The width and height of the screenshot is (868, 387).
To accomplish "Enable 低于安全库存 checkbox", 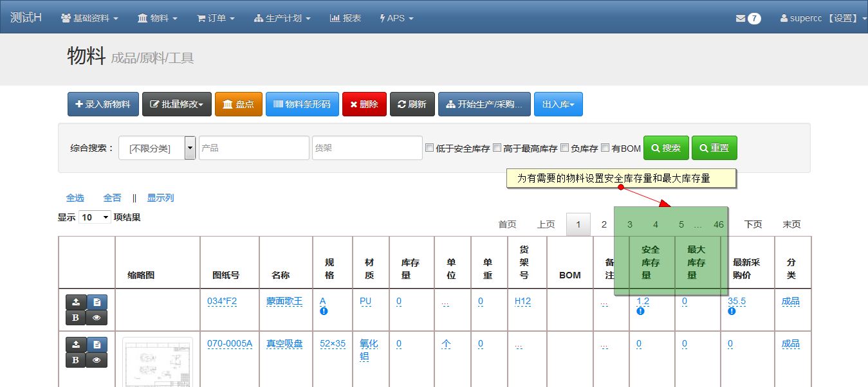I will point(430,148).
